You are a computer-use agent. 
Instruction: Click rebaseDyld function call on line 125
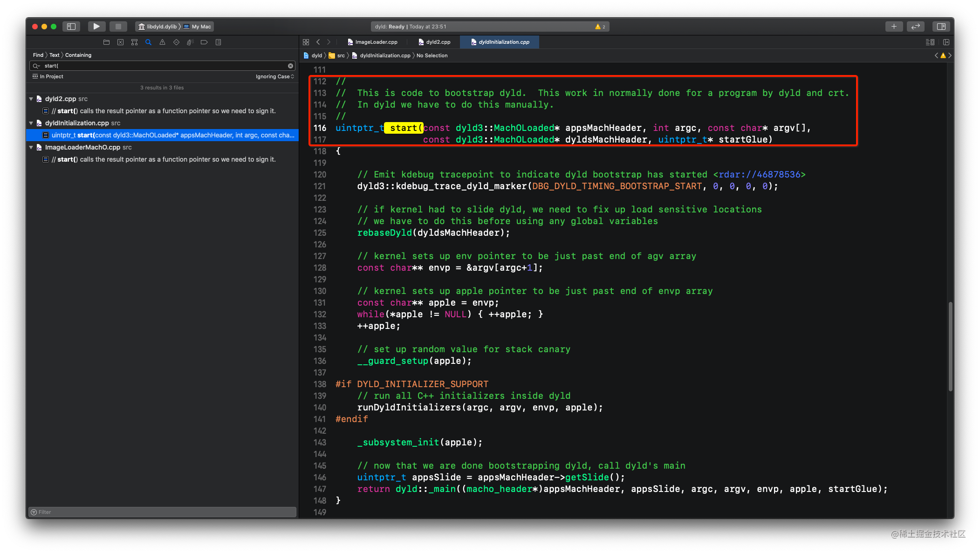pos(384,233)
